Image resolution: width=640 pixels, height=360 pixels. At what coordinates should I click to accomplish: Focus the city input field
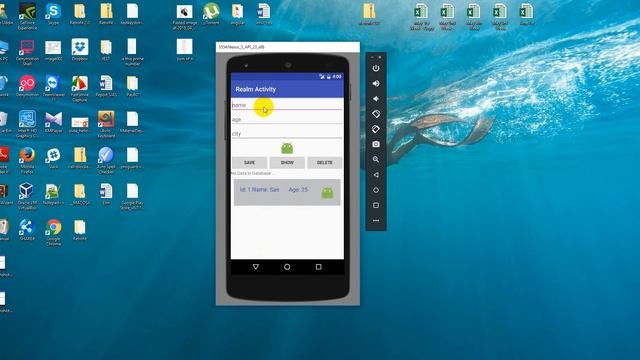[287, 133]
